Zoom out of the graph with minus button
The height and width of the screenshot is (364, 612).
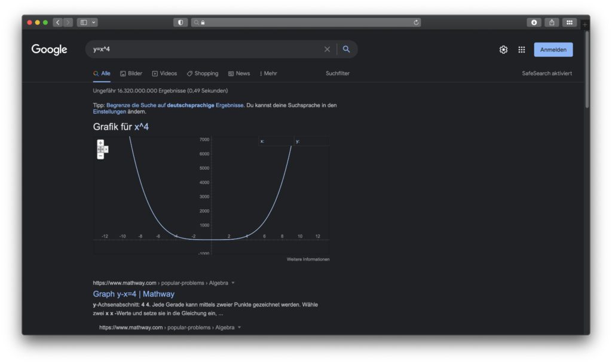point(100,156)
